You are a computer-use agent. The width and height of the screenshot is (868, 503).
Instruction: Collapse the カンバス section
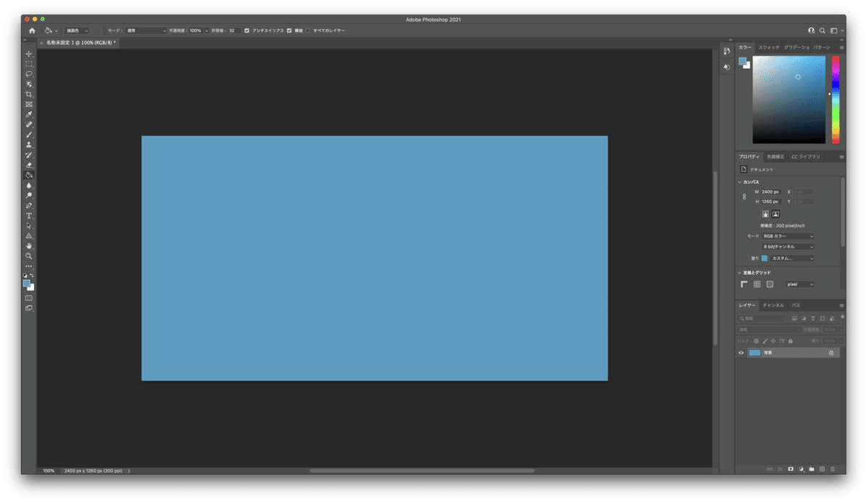(x=740, y=182)
